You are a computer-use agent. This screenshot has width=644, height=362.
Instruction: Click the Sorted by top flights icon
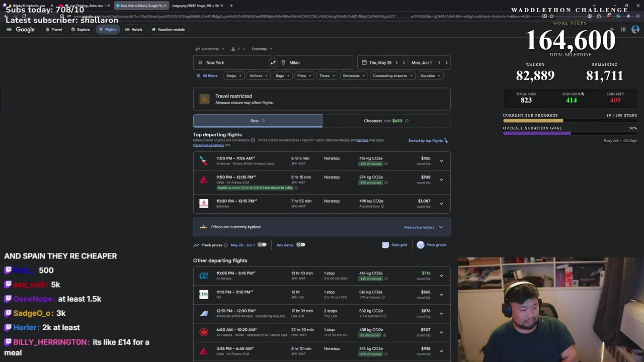(x=446, y=141)
